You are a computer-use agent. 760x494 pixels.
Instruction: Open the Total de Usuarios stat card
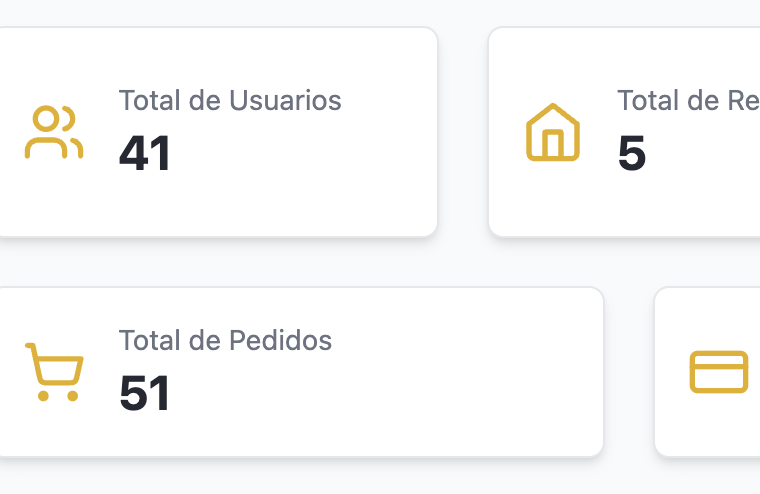pyautogui.click(x=300, y=200)
